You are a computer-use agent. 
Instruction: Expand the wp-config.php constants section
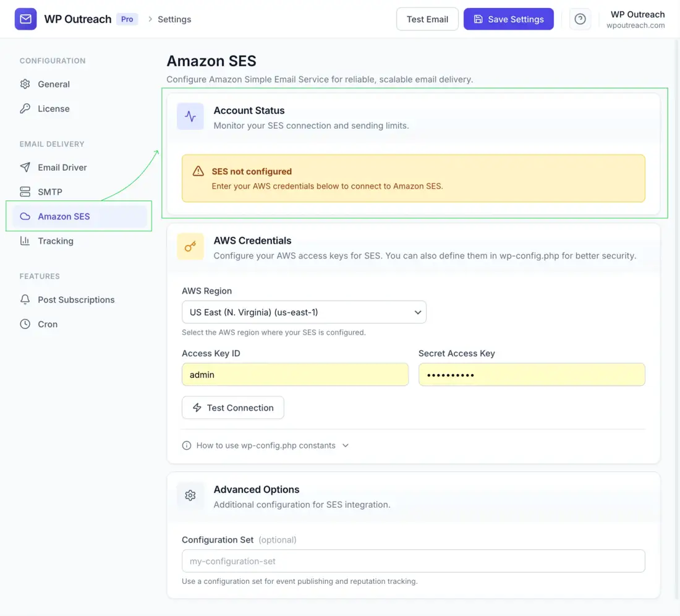(268, 445)
